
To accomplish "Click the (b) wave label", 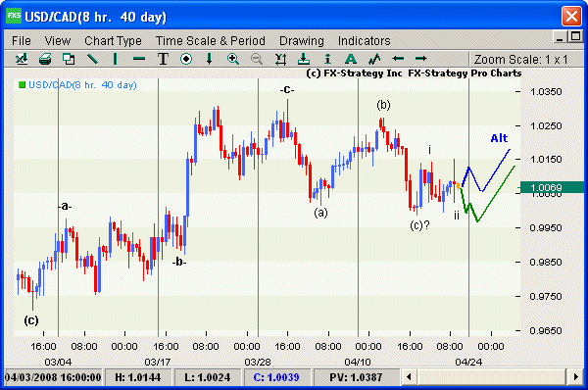I will pyautogui.click(x=383, y=105).
